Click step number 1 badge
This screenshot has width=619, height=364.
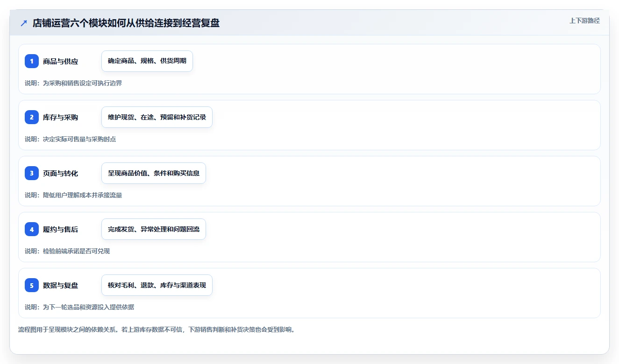32,61
